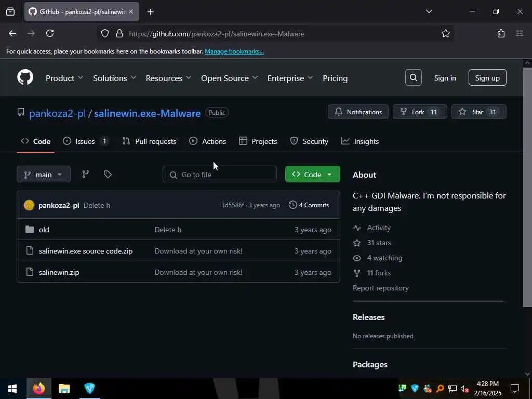The height and width of the screenshot is (399, 532).
Task: Click the browser address bar URL
Action: [217, 34]
